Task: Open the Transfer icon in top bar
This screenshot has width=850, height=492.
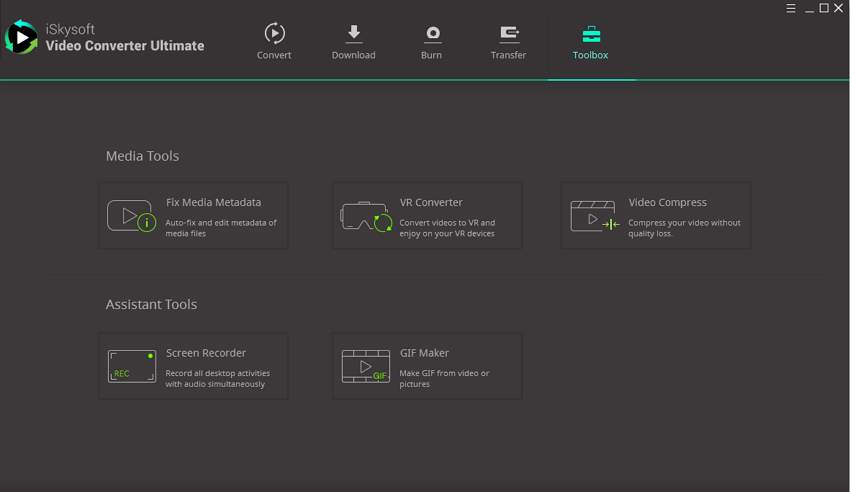Action: (508, 33)
